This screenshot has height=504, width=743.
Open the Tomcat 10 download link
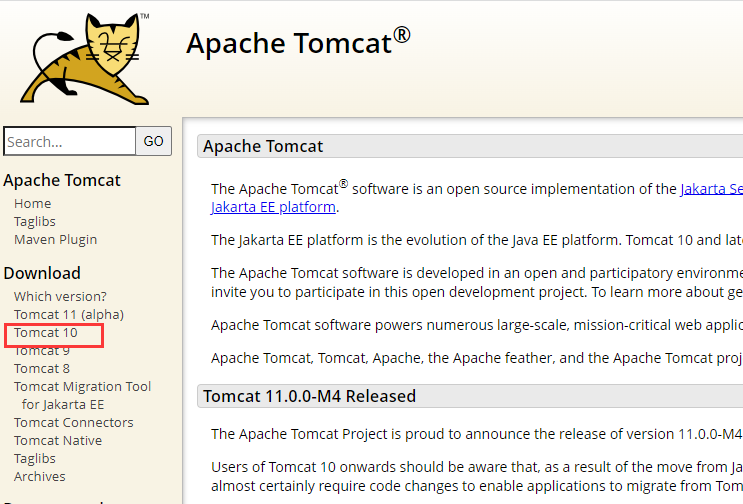(x=45, y=333)
